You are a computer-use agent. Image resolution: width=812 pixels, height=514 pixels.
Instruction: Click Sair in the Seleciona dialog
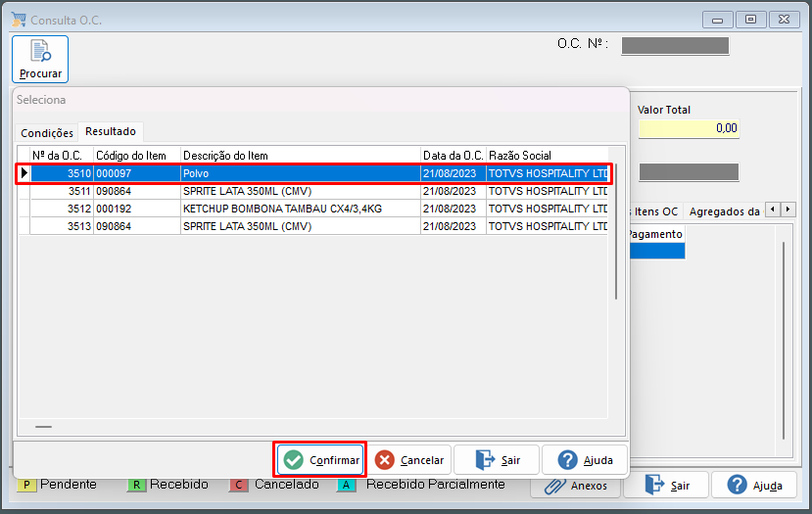click(x=497, y=459)
